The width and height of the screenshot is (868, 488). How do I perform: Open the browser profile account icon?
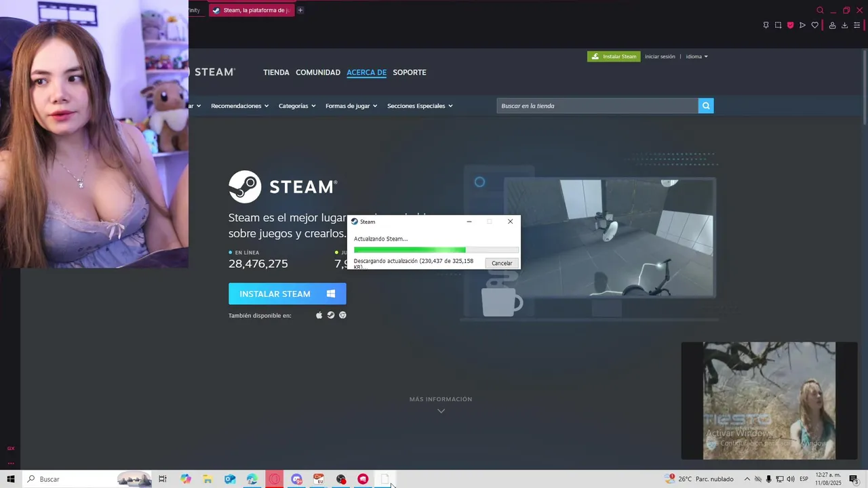[x=832, y=25]
